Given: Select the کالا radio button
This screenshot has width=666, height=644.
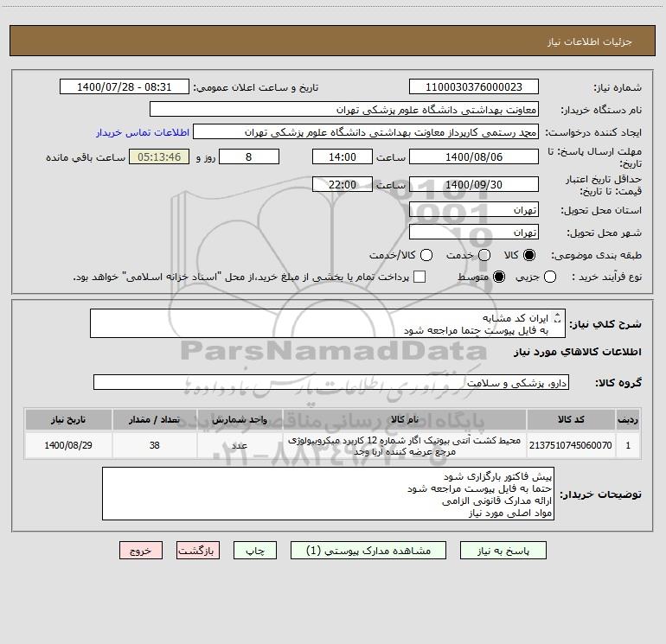Looking at the screenshot, I should click(x=529, y=255).
